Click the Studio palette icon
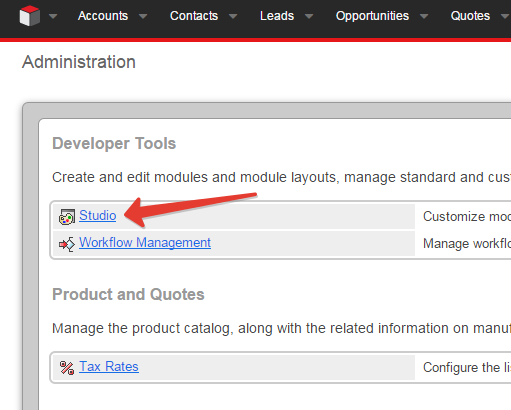This screenshot has height=410, width=511. [67, 217]
